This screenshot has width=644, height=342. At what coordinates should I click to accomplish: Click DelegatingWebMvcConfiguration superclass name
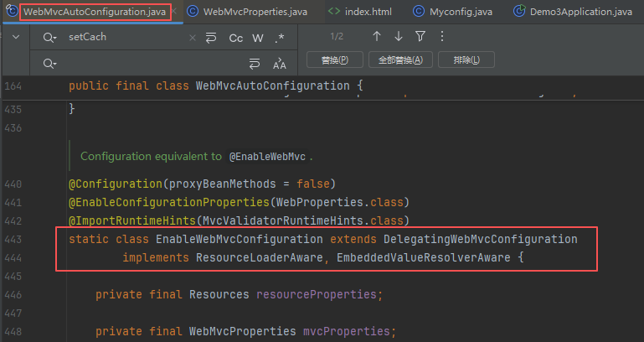pyautogui.click(x=481, y=239)
